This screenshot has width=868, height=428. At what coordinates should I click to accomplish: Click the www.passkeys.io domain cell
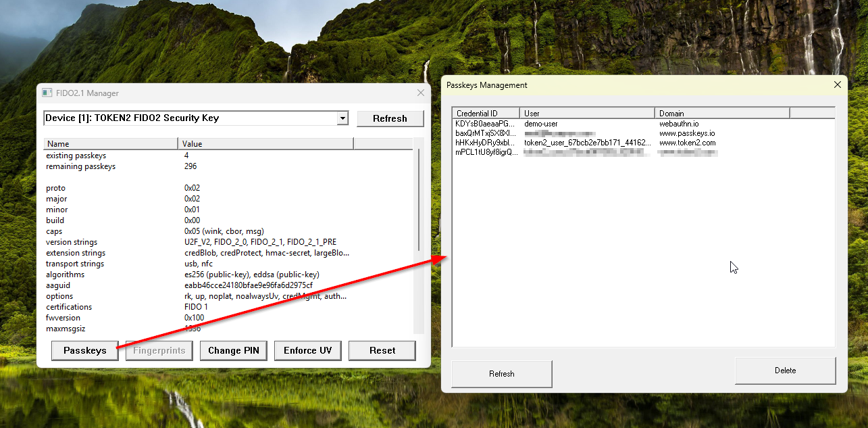(687, 133)
